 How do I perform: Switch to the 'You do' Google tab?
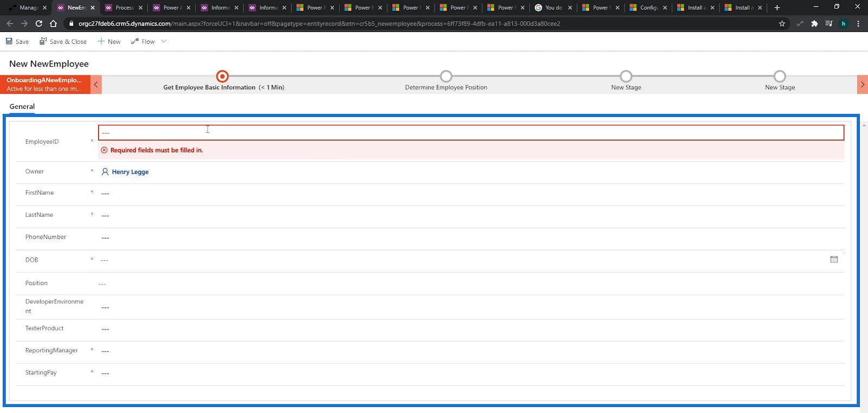pos(553,8)
